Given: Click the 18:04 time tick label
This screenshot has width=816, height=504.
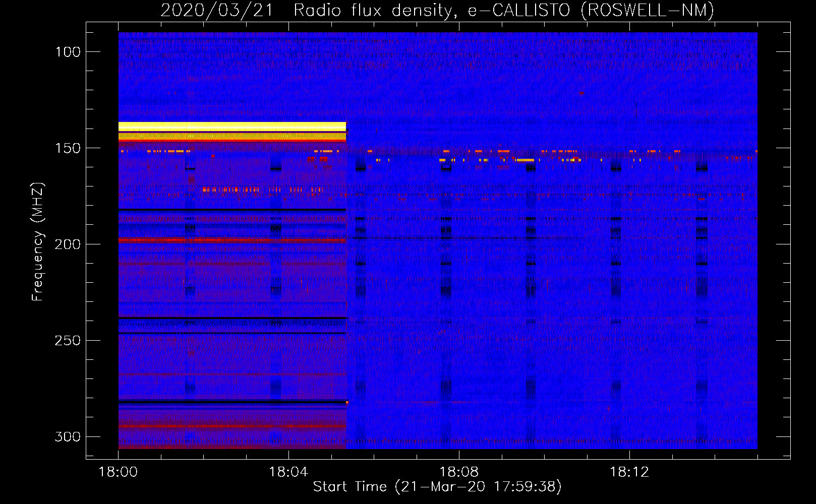Looking at the screenshot, I should point(288,472).
